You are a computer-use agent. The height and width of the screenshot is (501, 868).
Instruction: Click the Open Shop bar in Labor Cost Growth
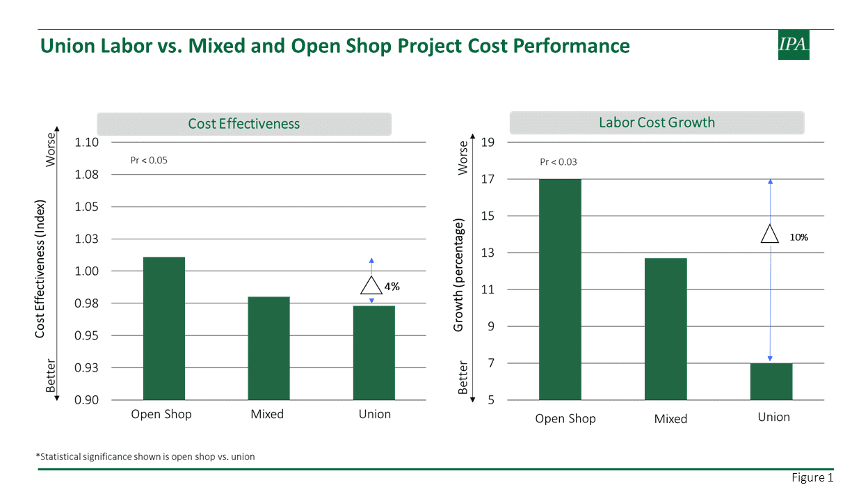(560, 289)
